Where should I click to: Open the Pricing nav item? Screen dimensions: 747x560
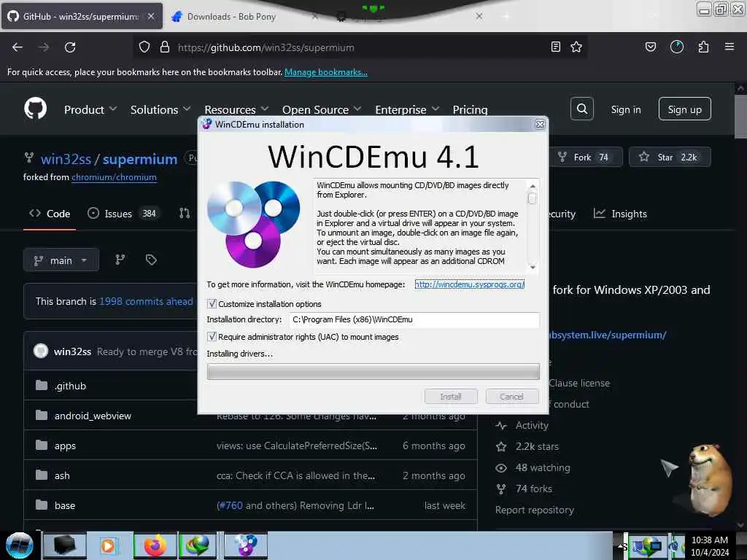tap(471, 109)
